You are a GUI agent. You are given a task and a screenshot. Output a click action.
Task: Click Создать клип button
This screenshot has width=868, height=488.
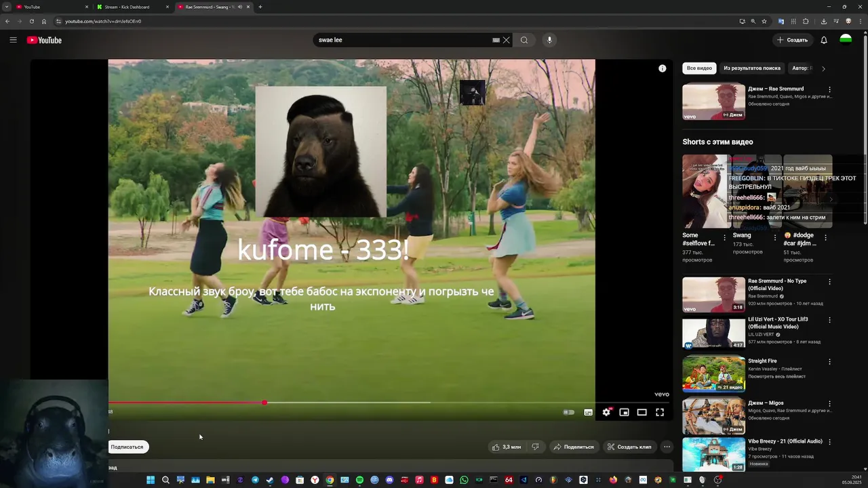click(629, 447)
